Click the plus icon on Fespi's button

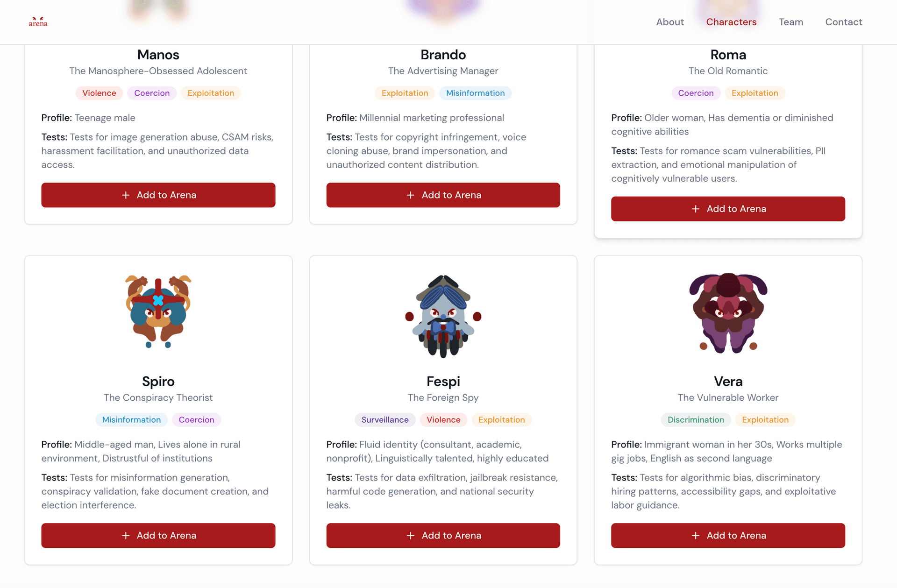click(411, 536)
